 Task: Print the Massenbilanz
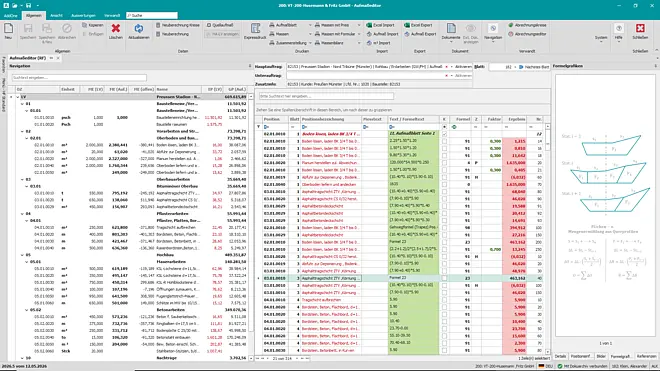[x=329, y=43]
